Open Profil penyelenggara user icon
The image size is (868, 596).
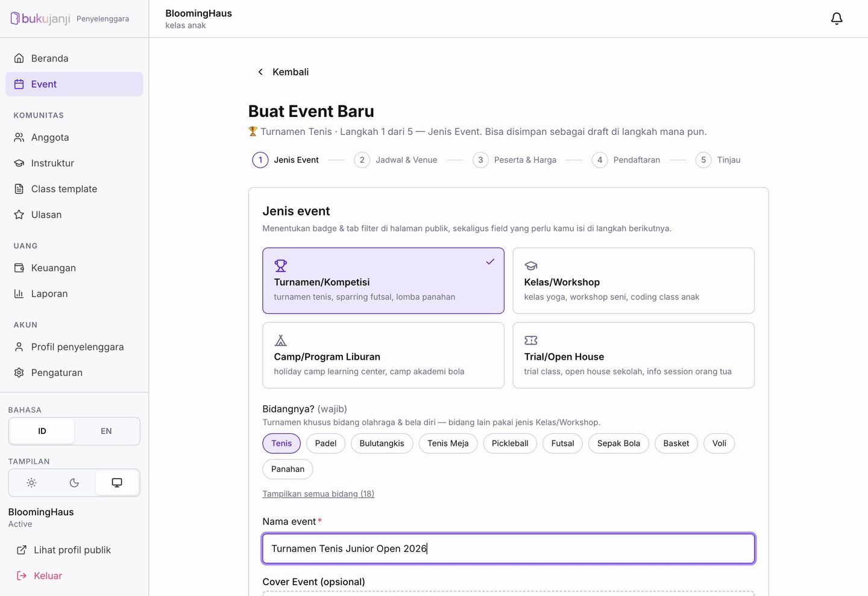(19, 347)
